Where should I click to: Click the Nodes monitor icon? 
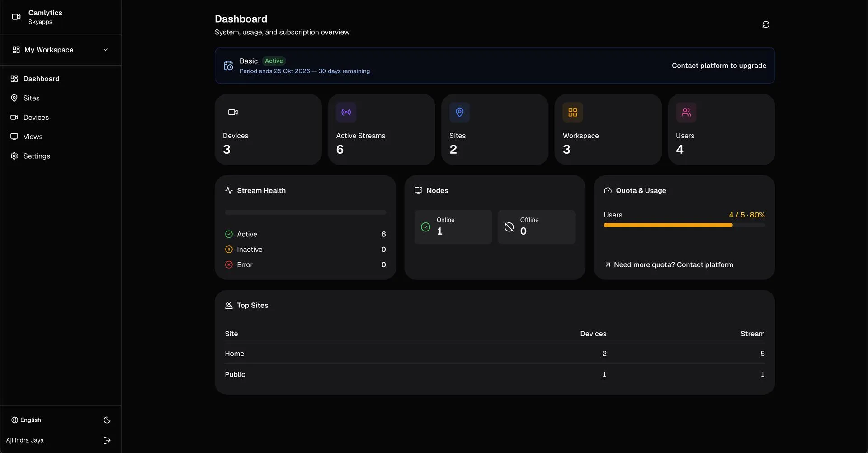click(x=419, y=190)
